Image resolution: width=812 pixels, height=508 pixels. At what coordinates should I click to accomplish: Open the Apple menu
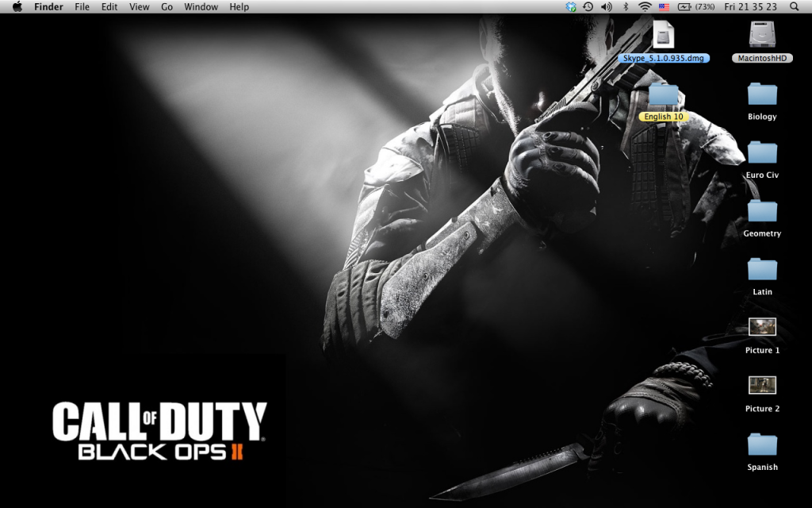[x=17, y=6]
